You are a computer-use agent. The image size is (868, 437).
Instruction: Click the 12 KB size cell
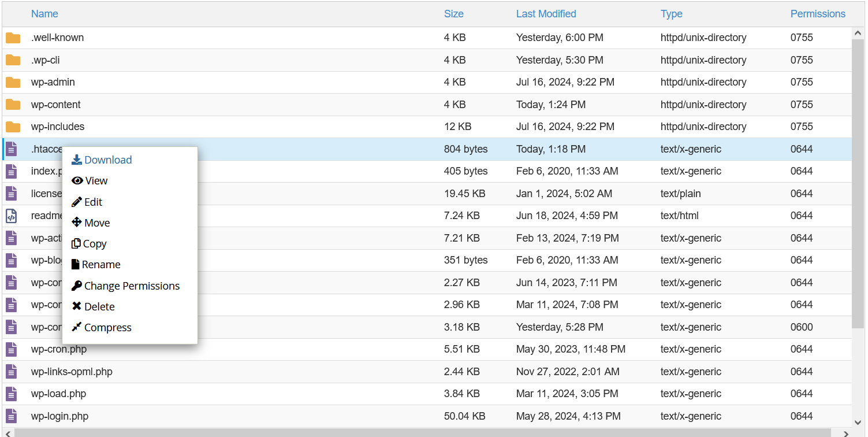pos(458,127)
